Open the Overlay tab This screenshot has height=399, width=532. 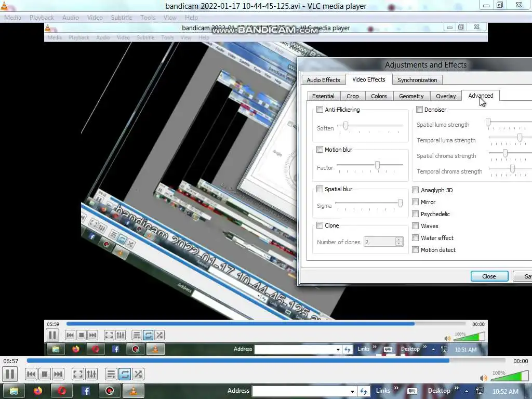[x=446, y=96]
